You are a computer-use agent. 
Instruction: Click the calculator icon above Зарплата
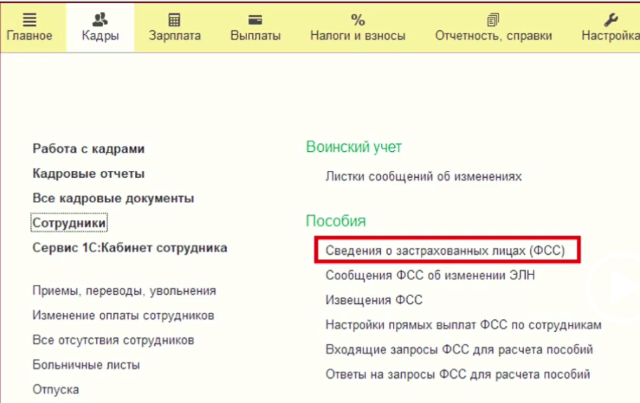[x=174, y=19]
